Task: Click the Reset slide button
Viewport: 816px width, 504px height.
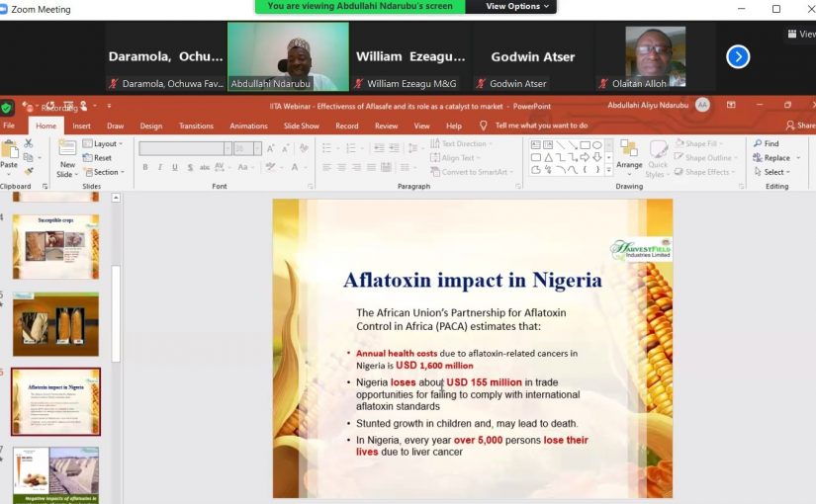Action: (x=98, y=158)
